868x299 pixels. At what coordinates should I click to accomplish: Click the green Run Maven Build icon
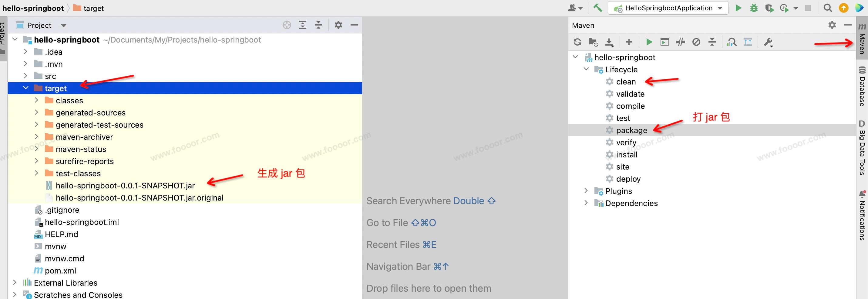(649, 42)
